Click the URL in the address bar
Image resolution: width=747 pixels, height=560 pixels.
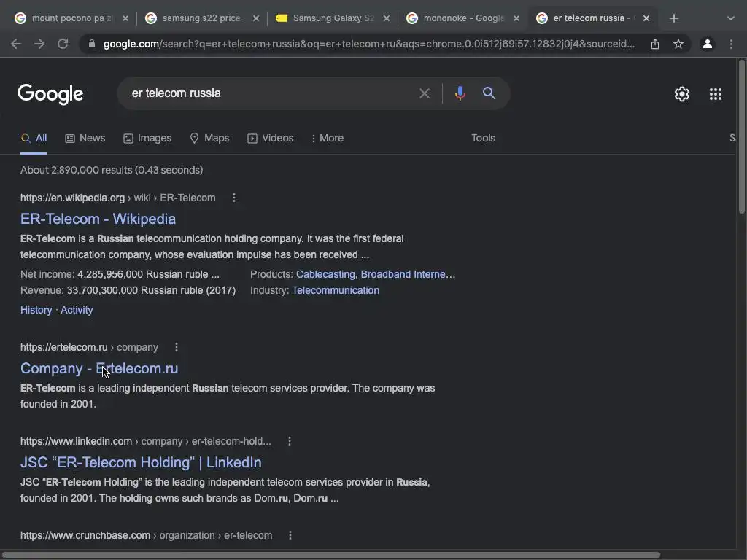pyautogui.click(x=368, y=44)
